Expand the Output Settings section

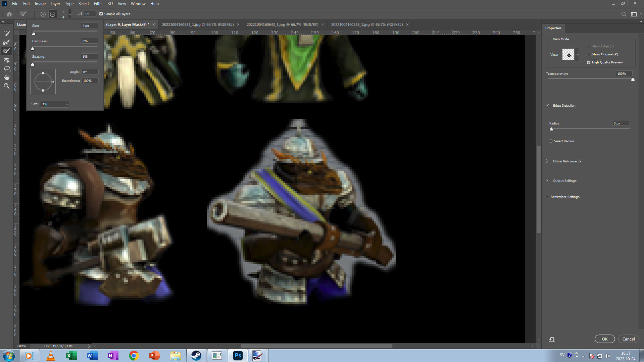point(547,181)
